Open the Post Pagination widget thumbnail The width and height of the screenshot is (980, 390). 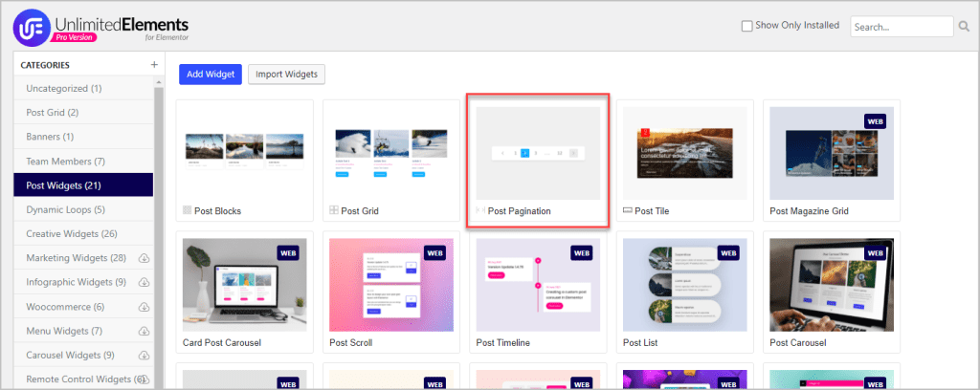(538, 154)
